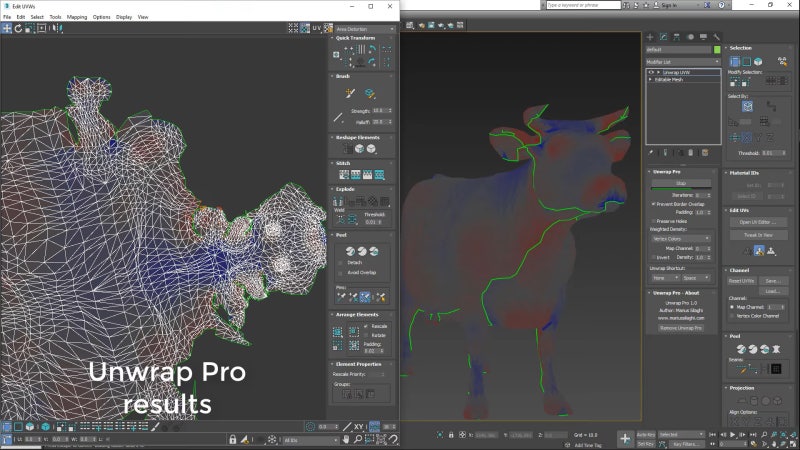Viewport: 800px width, 450px height.
Task: Click the Reset UVWs button
Action: (x=741, y=281)
